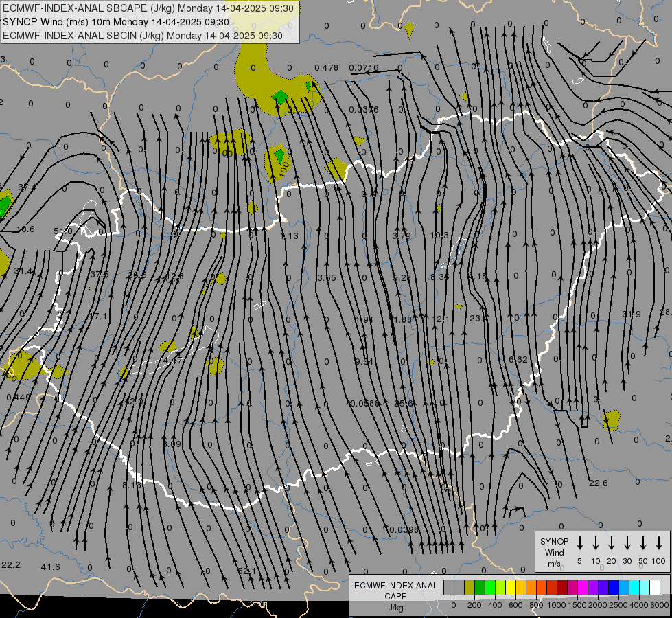Select the dark green CAPE legend swatch
Image resolution: width=672 pixels, height=618 pixels.
coord(480,588)
